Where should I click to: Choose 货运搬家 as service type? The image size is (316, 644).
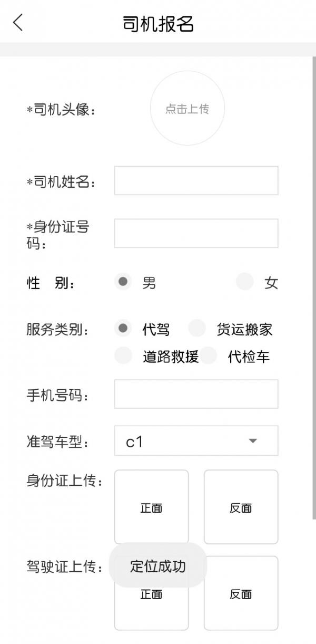pos(197,328)
